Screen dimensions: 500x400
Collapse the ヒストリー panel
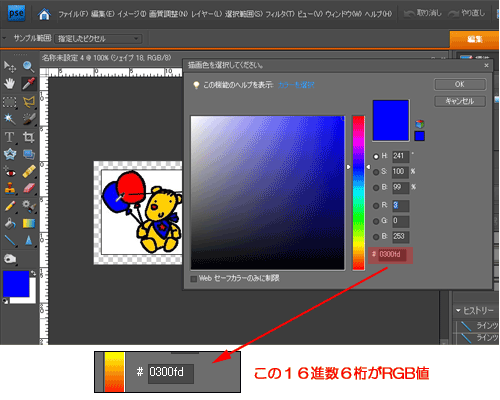(x=458, y=311)
